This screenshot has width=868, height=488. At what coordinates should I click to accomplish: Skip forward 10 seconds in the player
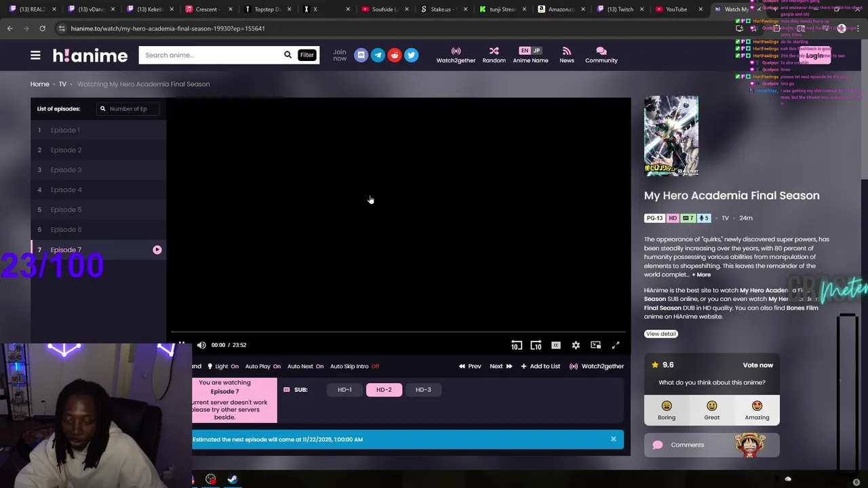536,345
